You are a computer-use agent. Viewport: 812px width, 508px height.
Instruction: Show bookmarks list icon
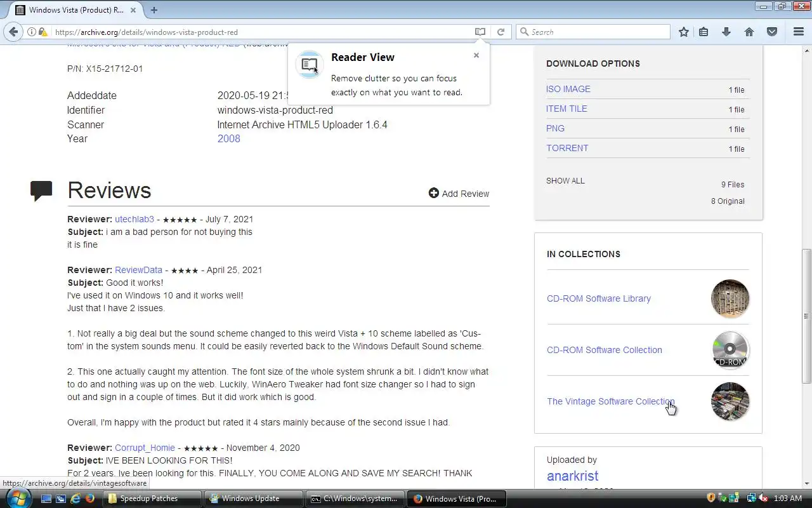click(704, 32)
